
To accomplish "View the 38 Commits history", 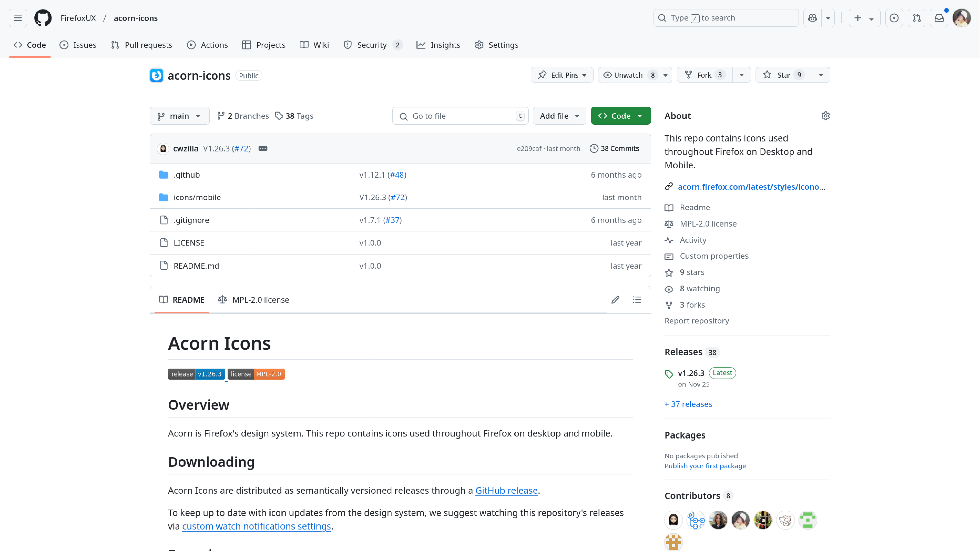I will (x=614, y=149).
